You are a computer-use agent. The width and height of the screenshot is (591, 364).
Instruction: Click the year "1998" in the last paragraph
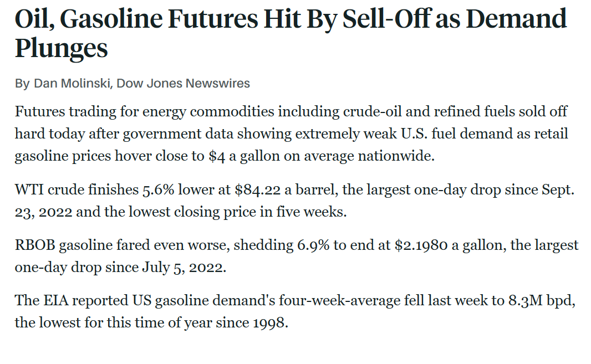(x=270, y=322)
